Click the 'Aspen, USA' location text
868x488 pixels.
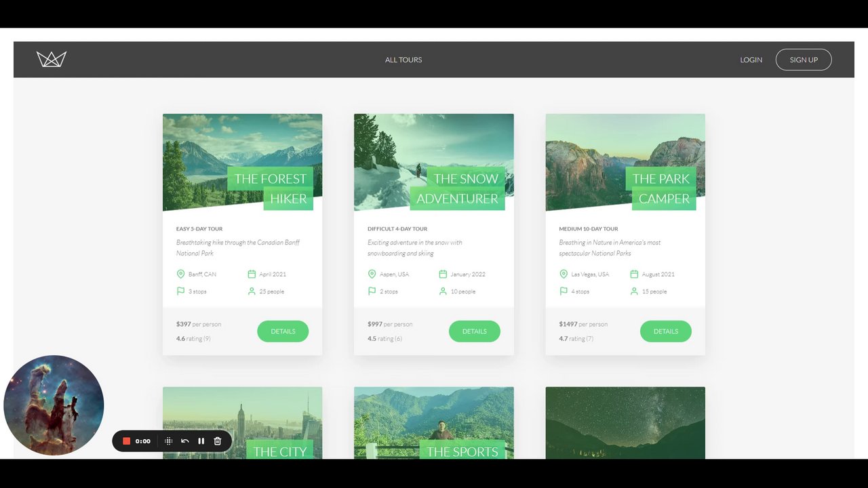pos(394,274)
